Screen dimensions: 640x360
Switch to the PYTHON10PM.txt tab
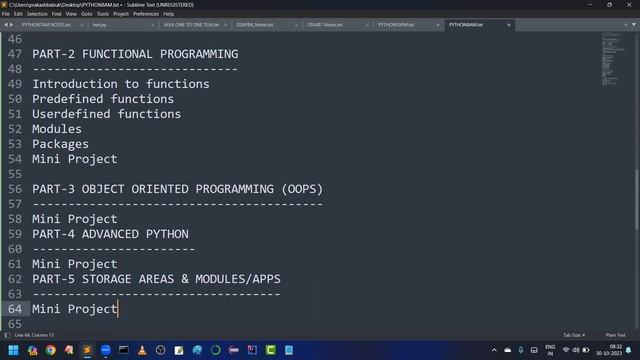coord(396,25)
